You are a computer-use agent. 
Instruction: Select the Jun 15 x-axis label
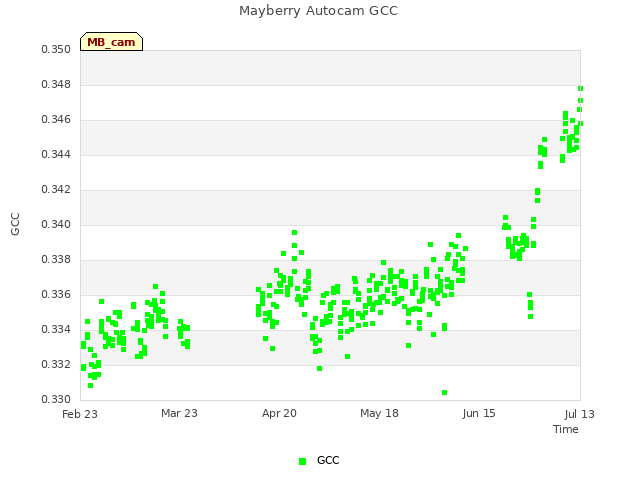[479, 413]
